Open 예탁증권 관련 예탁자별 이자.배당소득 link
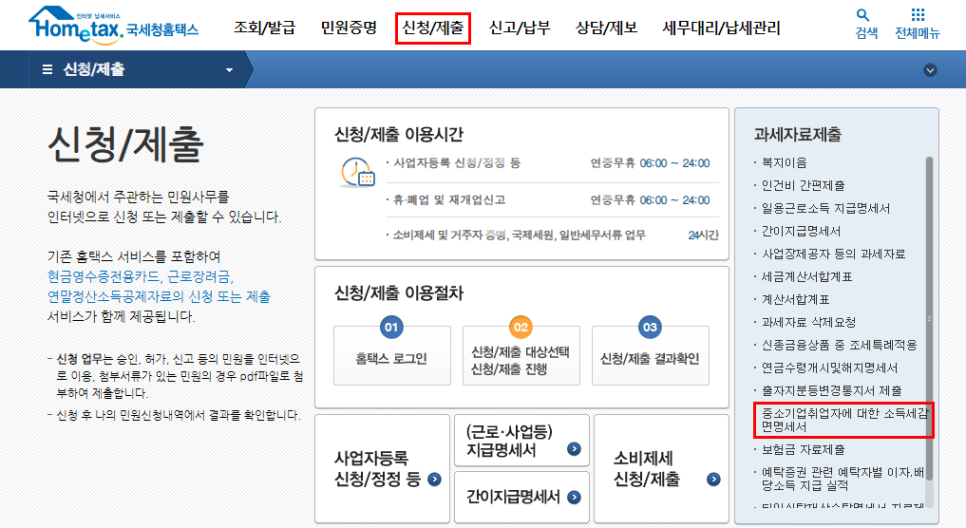The image size is (966, 528). (842, 479)
